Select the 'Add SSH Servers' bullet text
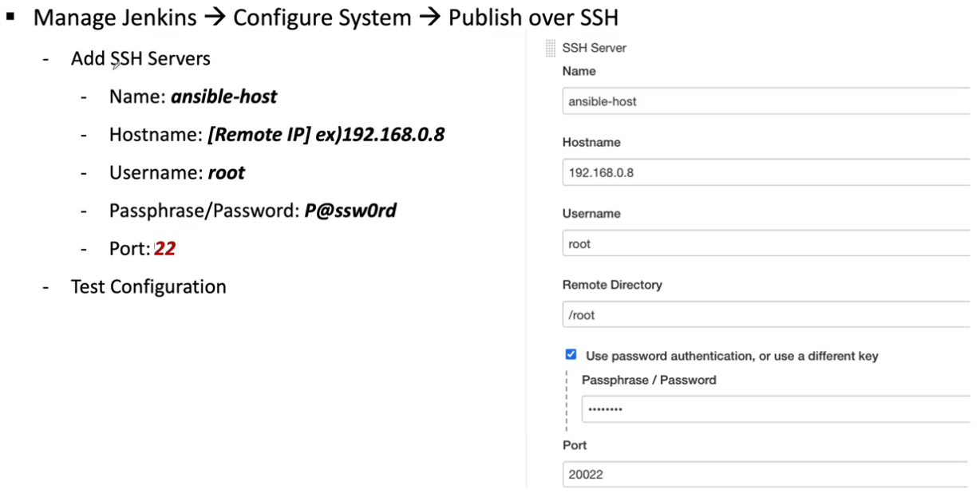 (140, 58)
